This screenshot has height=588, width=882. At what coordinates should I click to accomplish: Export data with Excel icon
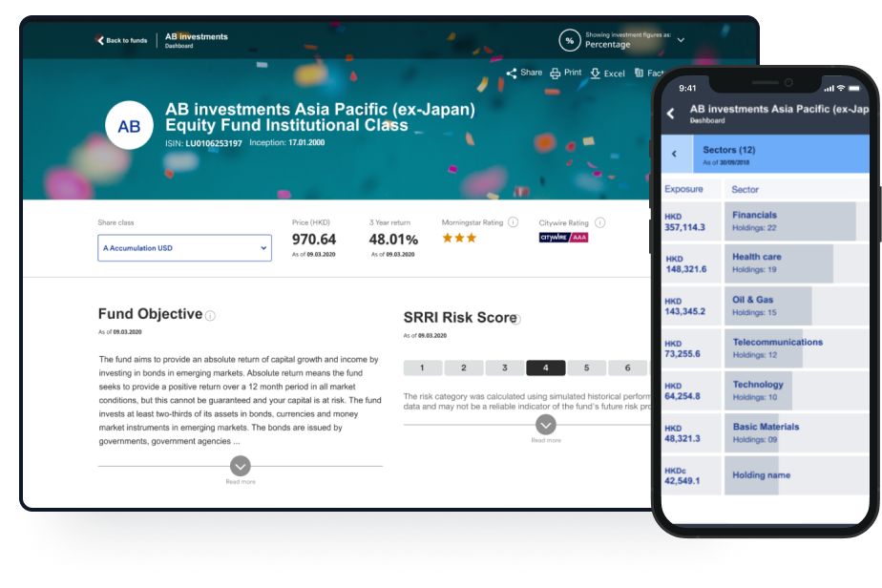[x=596, y=73]
